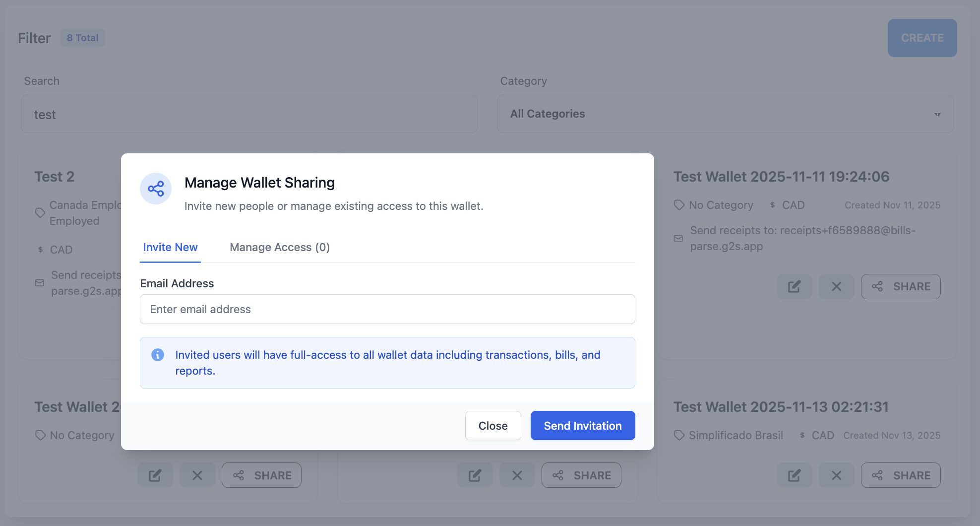Click the tag icon next to No Category
This screenshot has height=526, width=980.
coord(679,205)
